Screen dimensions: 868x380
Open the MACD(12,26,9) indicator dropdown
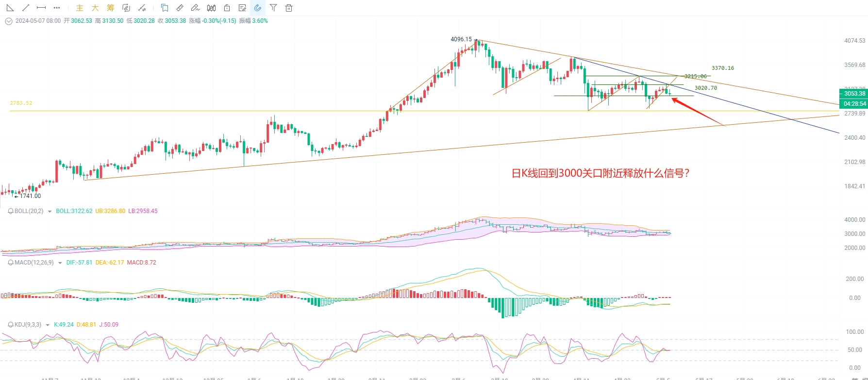point(60,263)
